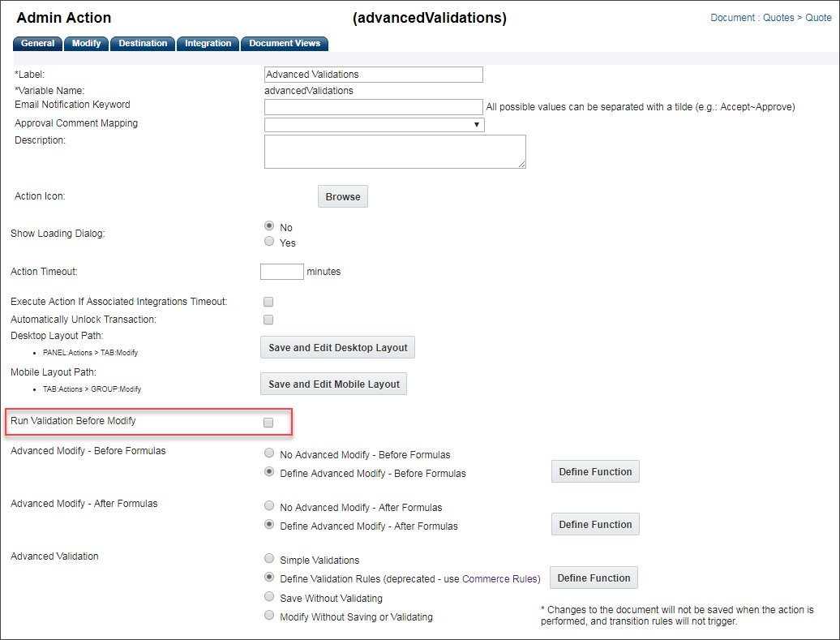Click the Label text field
The width and height of the screenshot is (840, 640).
point(374,75)
